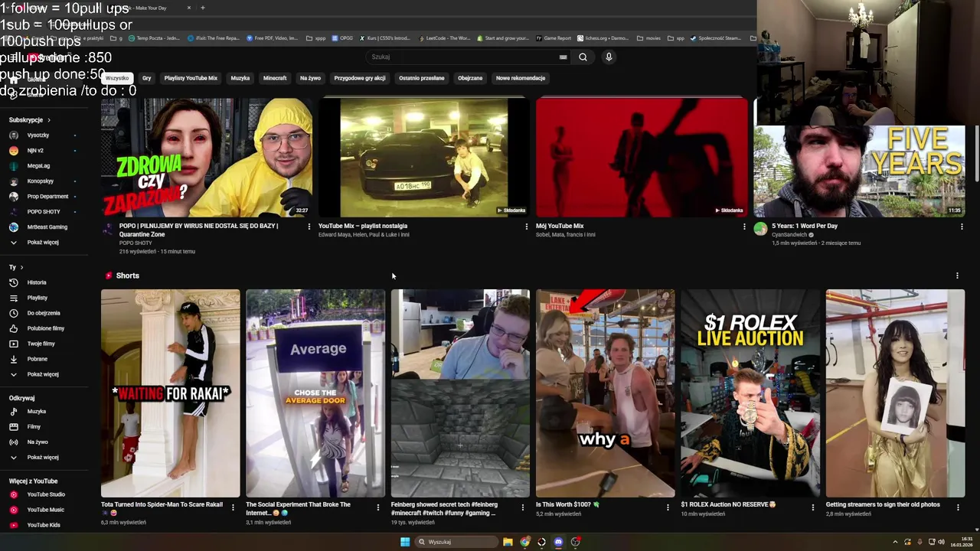Open the on-screen keyboard icon in search box
980x551 pixels.
[563, 57]
